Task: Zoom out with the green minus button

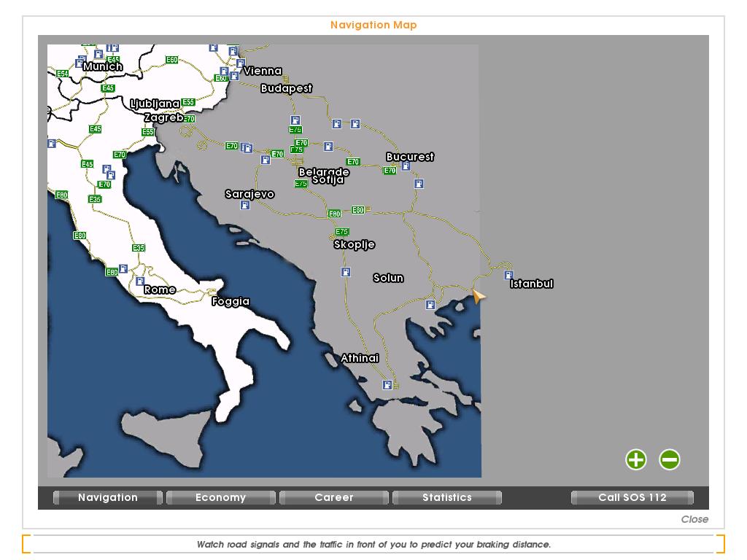Action: click(670, 459)
